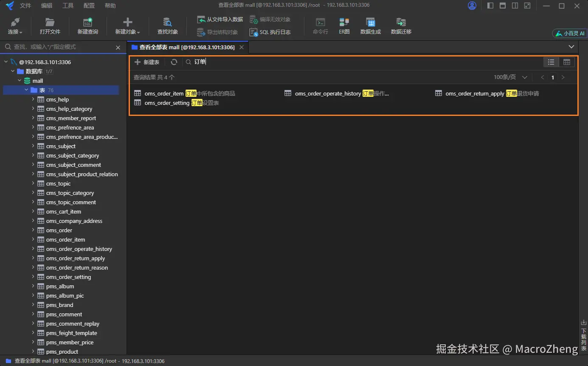Select pms_feight_template in the tree
Image resolution: width=588 pixels, height=366 pixels.
[x=72, y=333]
